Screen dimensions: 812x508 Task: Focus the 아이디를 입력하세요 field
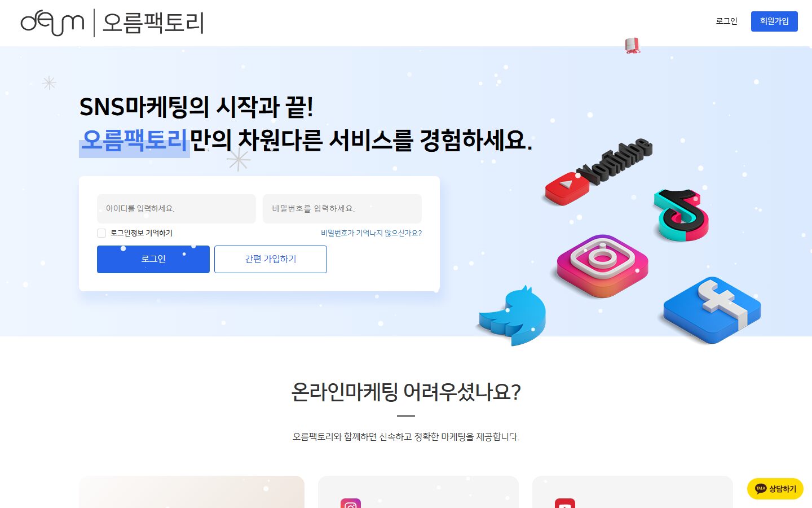point(176,209)
